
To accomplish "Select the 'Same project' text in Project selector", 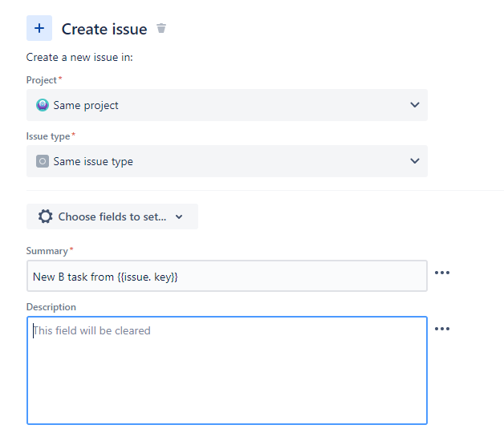I will [x=86, y=105].
